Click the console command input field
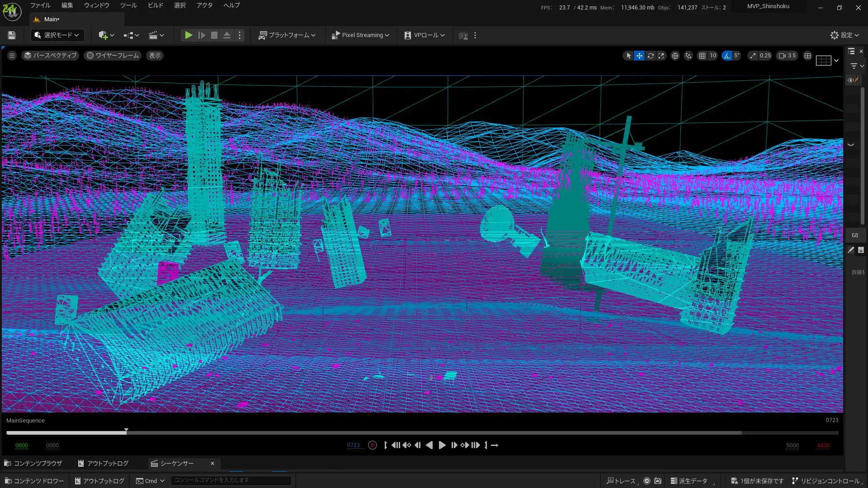This screenshot has height=488, width=868. pyautogui.click(x=231, y=480)
